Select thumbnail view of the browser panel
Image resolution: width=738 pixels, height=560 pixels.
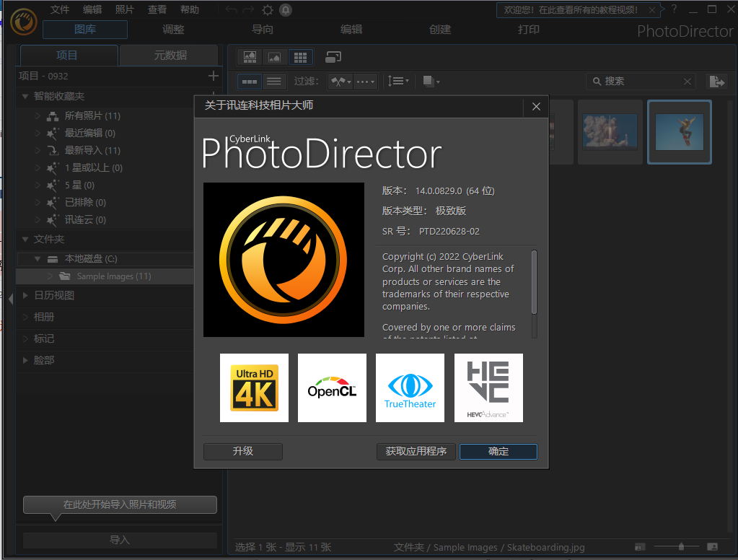coord(250,82)
